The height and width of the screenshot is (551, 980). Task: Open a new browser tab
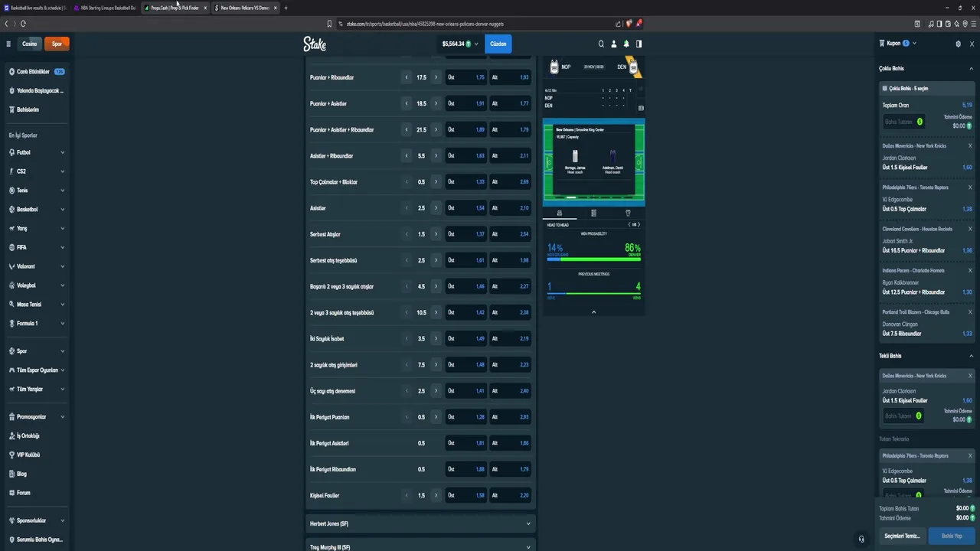pyautogui.click(x=286, y=8)
